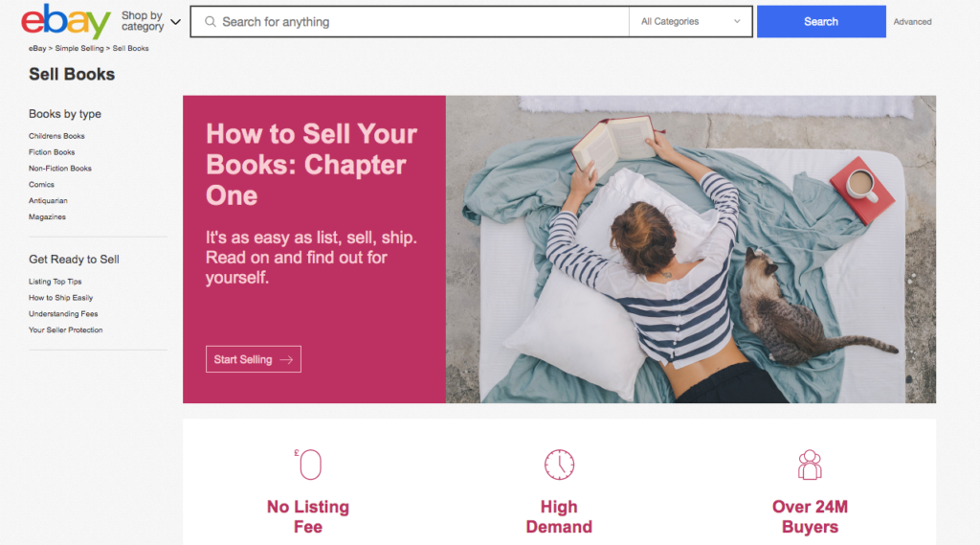Select Fiction Books in the sidebar
Screen dimensions: 980x545
click(x=52, y=152)
